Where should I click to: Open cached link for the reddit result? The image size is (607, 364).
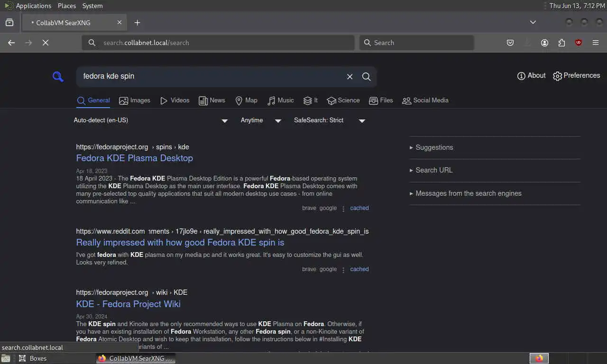(x=359, y=269)
